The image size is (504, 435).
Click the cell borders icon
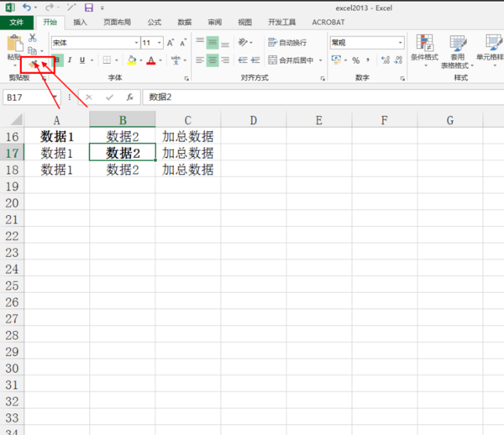click(107, 60)
